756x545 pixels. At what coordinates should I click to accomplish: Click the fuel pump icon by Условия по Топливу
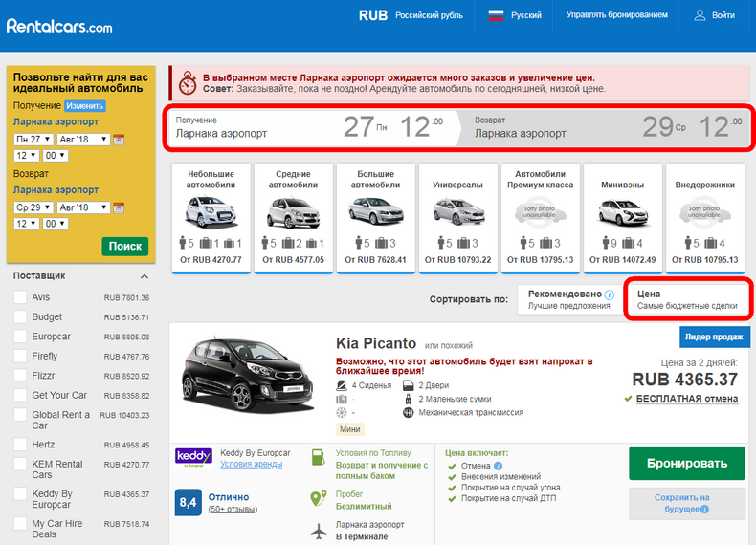point(319,457)
